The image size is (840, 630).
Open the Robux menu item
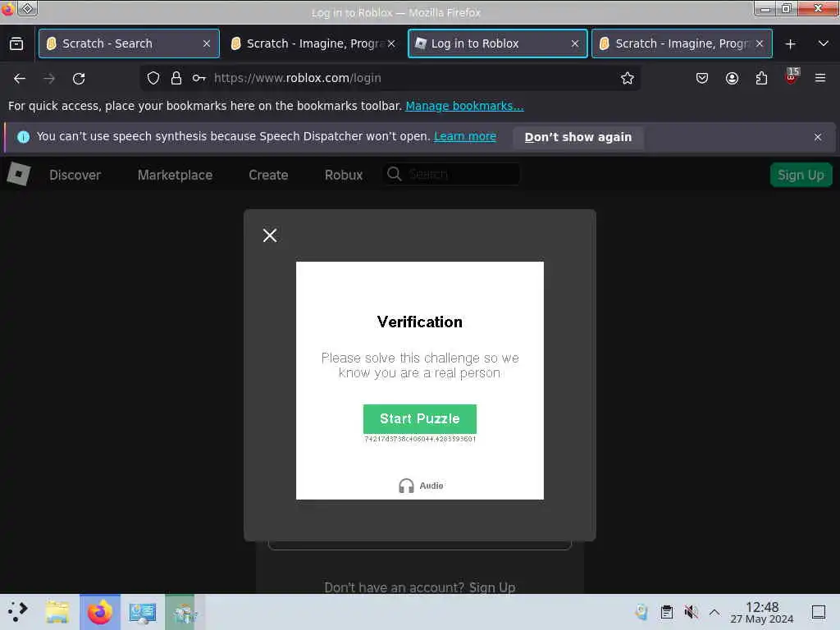coord(344,176)
